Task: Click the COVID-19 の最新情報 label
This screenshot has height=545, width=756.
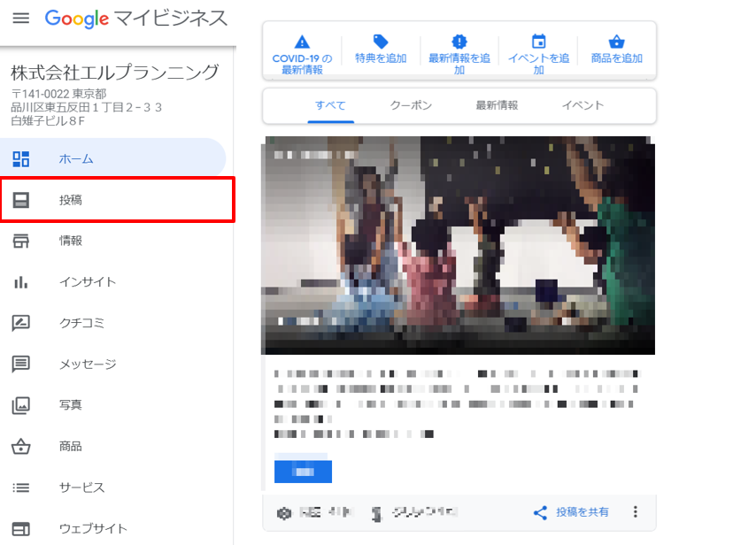Action: [302, 64]
